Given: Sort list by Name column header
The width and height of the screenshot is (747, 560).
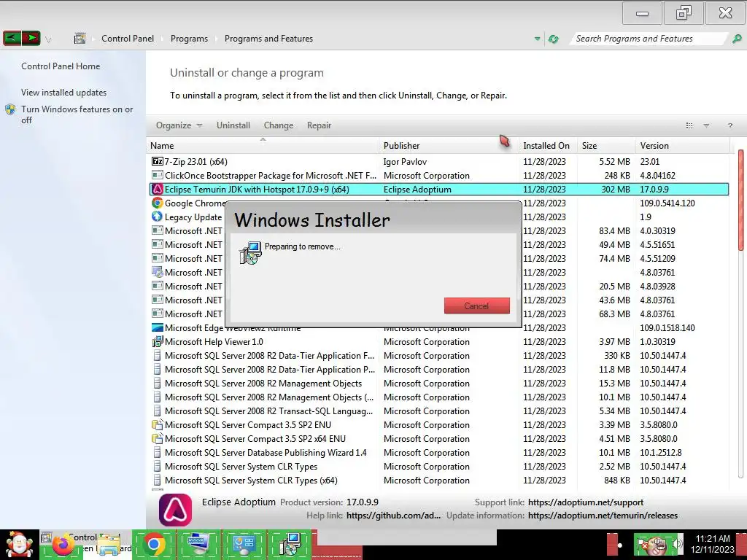Looking at the screenshot, I should tap(263, 146).
